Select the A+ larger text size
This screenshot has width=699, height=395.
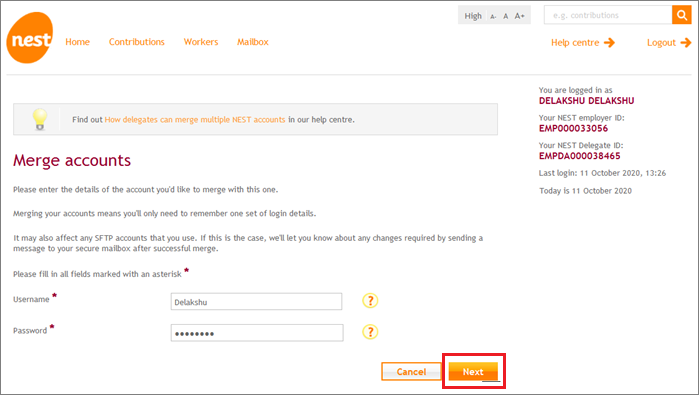pos(519,16)
